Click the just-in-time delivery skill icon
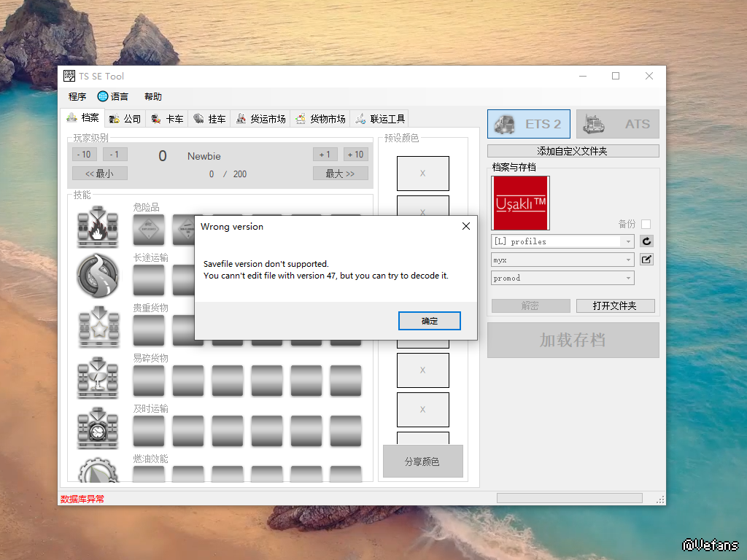The width and height of the screenshot is (747, 560). [x=98, y=428]
